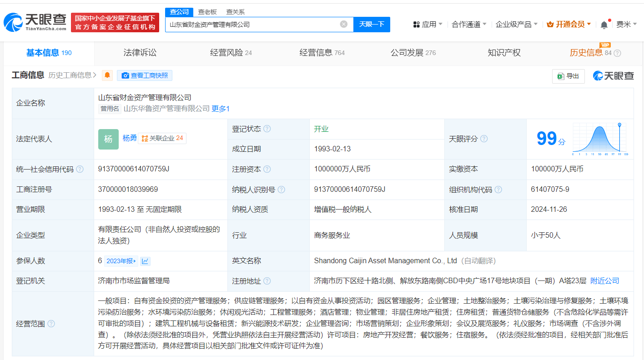Select the 查老板 search tab
Viewport: 644px width, 360px height.
[207, 12]
